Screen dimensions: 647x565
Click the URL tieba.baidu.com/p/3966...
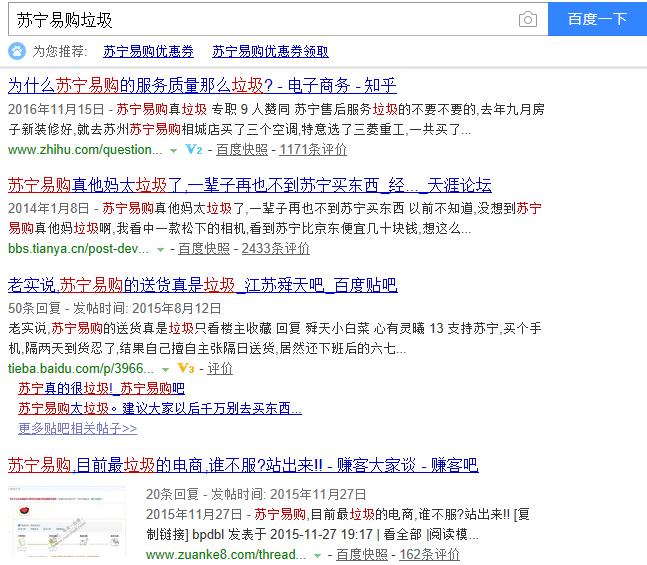pos(81,369)
